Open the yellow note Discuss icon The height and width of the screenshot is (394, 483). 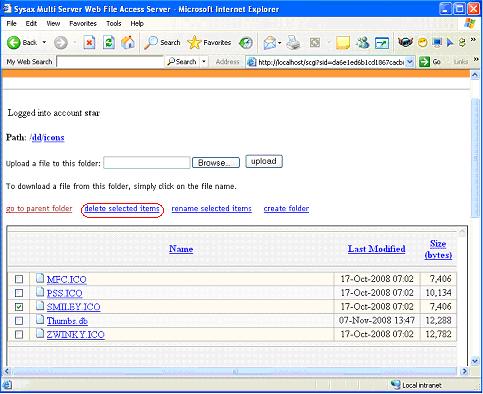pos(342,43)
